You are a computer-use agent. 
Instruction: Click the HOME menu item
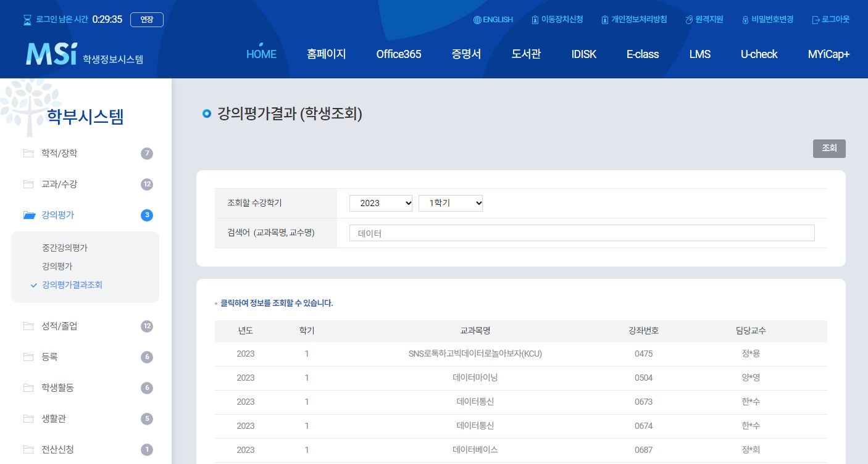pyautogui.click(x=261, y=54)
